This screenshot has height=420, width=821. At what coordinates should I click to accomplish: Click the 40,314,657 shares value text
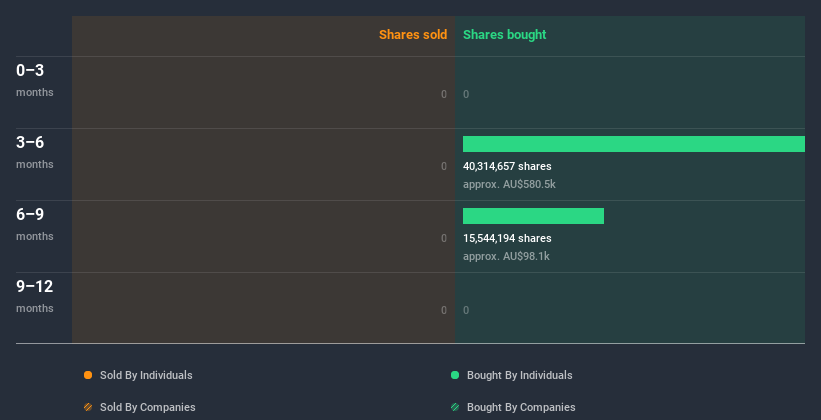pos(507,167)
